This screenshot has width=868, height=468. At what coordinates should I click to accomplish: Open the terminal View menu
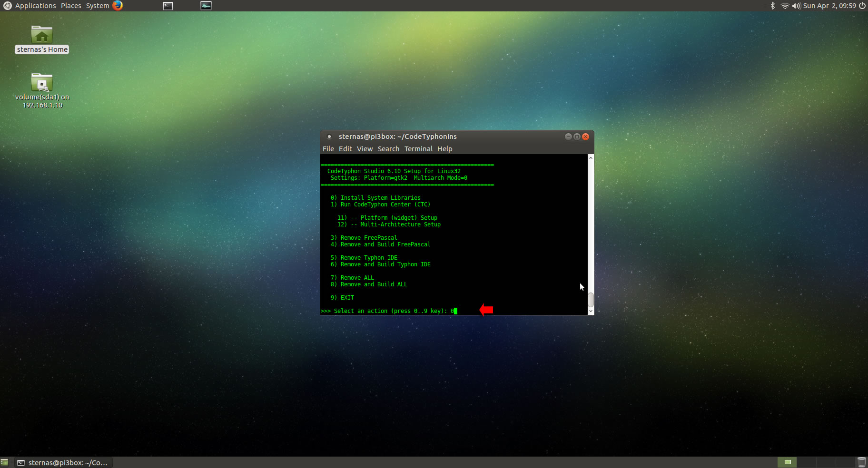coord(365,149)
